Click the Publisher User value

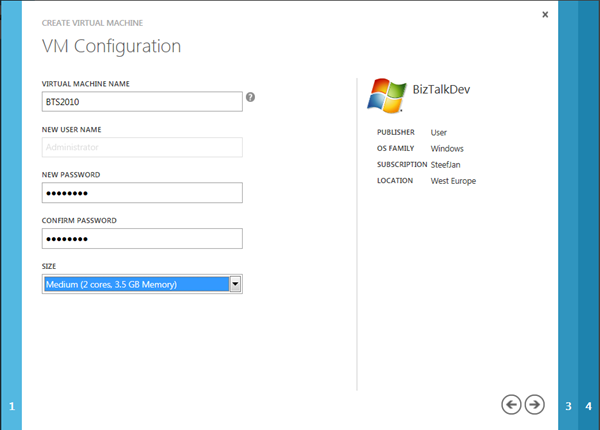click(439, 132)
